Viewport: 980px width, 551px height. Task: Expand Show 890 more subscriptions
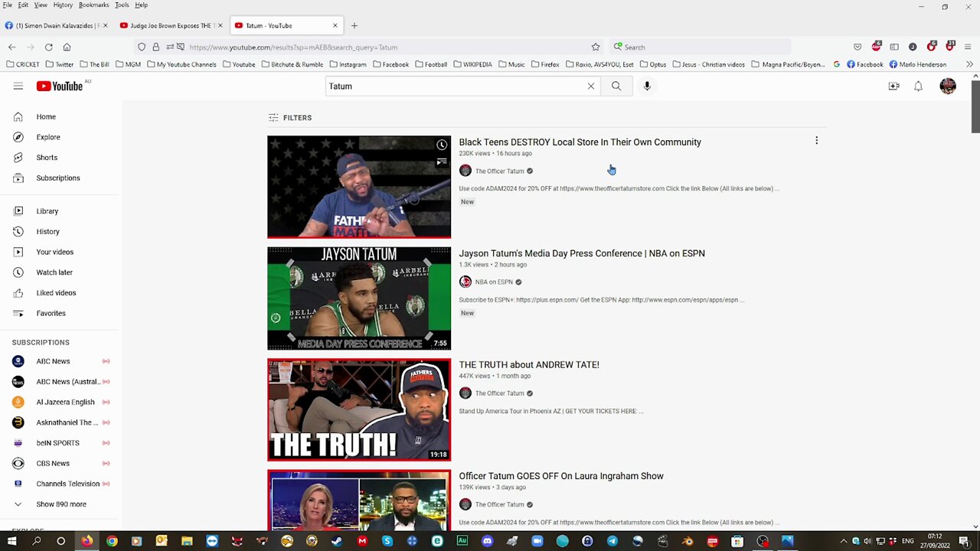[61, 504]
